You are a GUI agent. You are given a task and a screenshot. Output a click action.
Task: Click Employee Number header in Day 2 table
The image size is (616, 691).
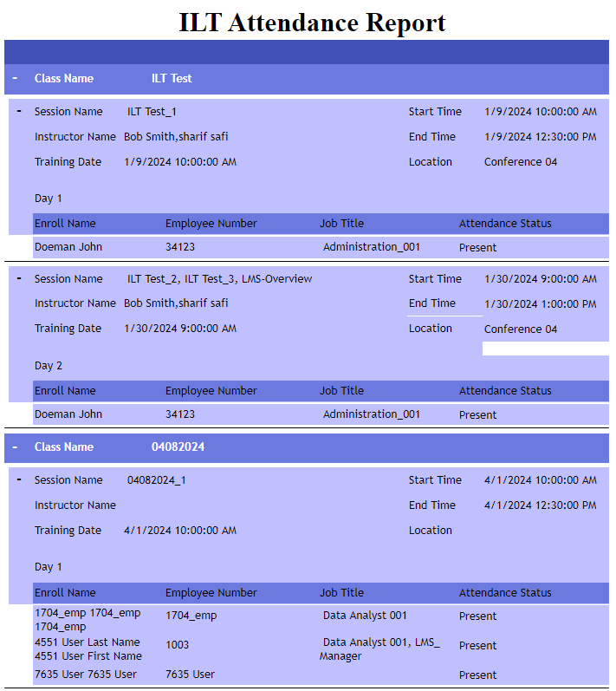pyautogui.click(x=211, y=391)
